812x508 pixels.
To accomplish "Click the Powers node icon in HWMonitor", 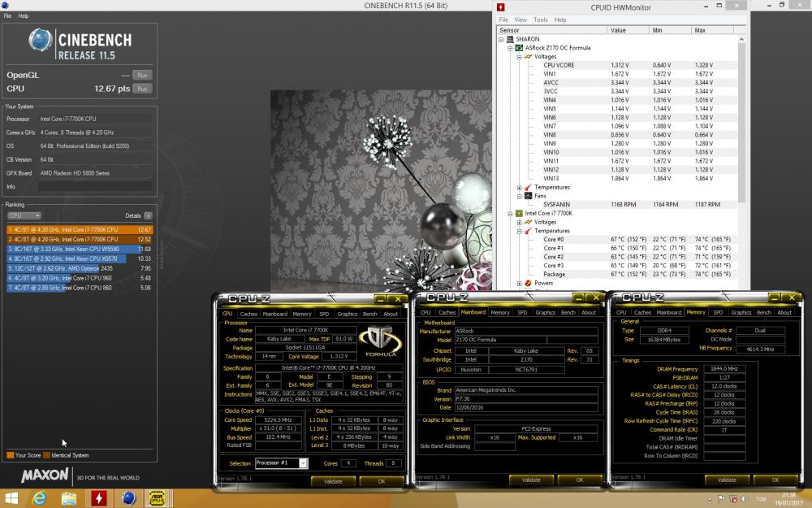I will point(529,283).
